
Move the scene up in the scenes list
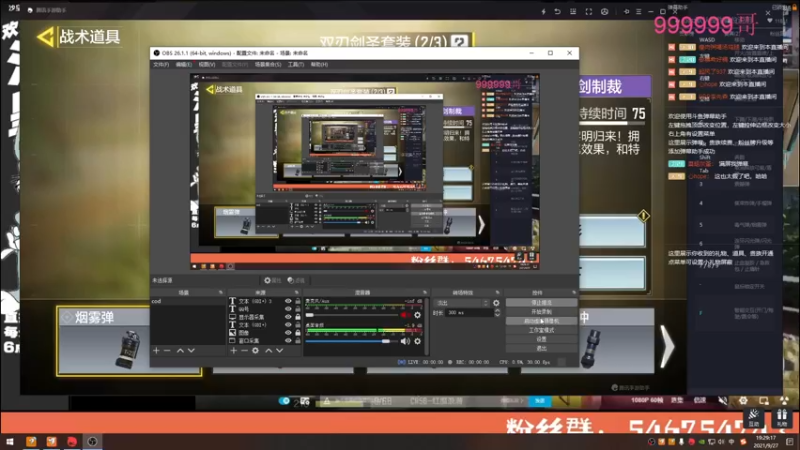click(x=180, y=351)
